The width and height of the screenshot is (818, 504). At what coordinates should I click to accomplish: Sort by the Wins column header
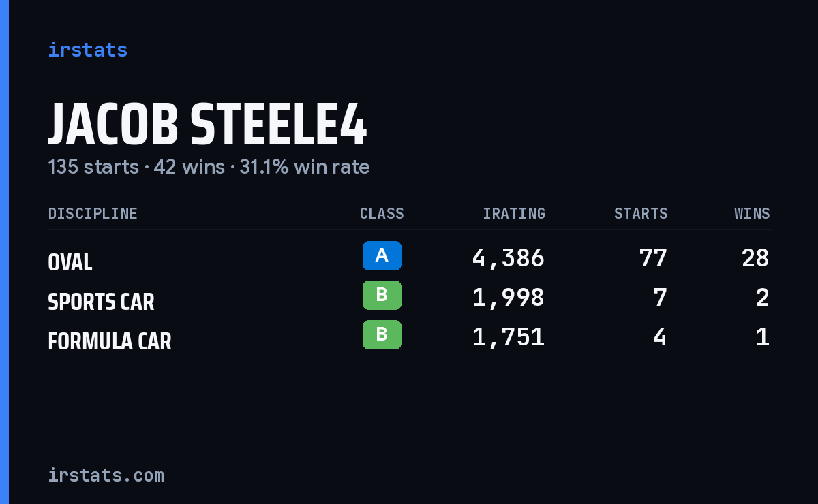click(752, 213)
